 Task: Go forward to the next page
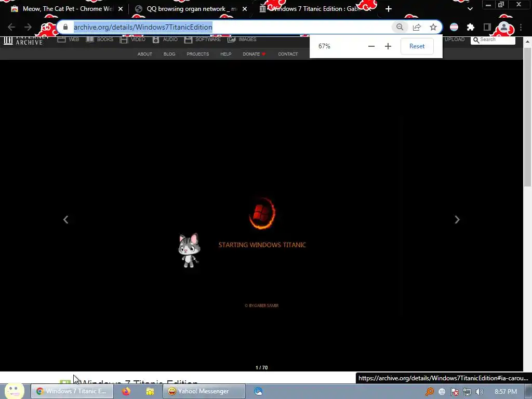tap(28, 27)
